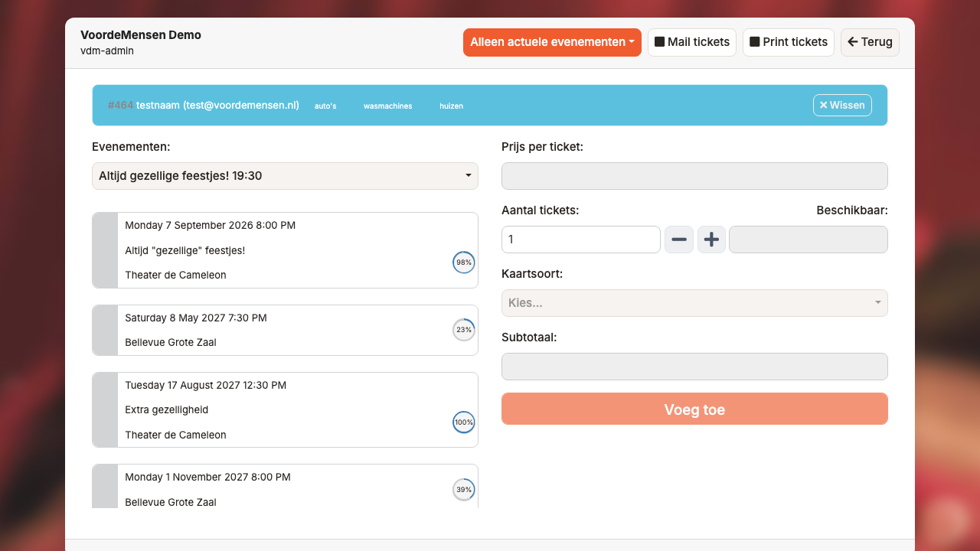Click the "Voeg toe" button
The width and height of the screenshot is (980, 551).
[x=694, y=409]
